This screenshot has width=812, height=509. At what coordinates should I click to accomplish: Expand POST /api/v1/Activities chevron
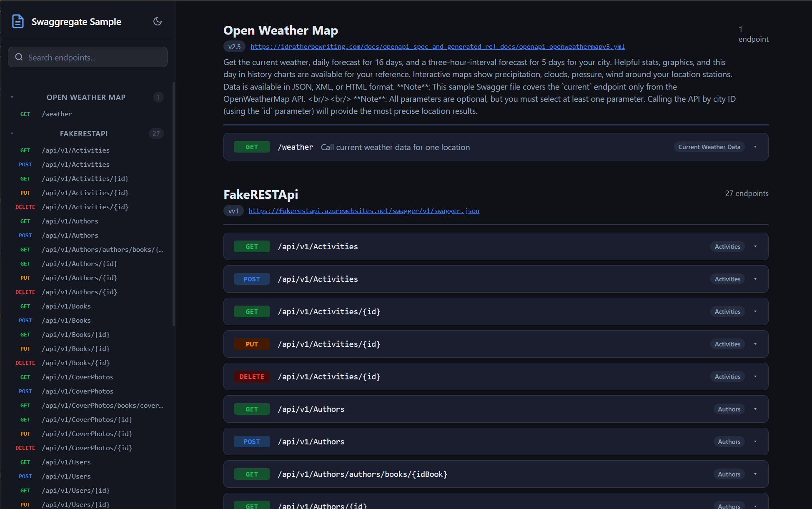click(755, 279)
